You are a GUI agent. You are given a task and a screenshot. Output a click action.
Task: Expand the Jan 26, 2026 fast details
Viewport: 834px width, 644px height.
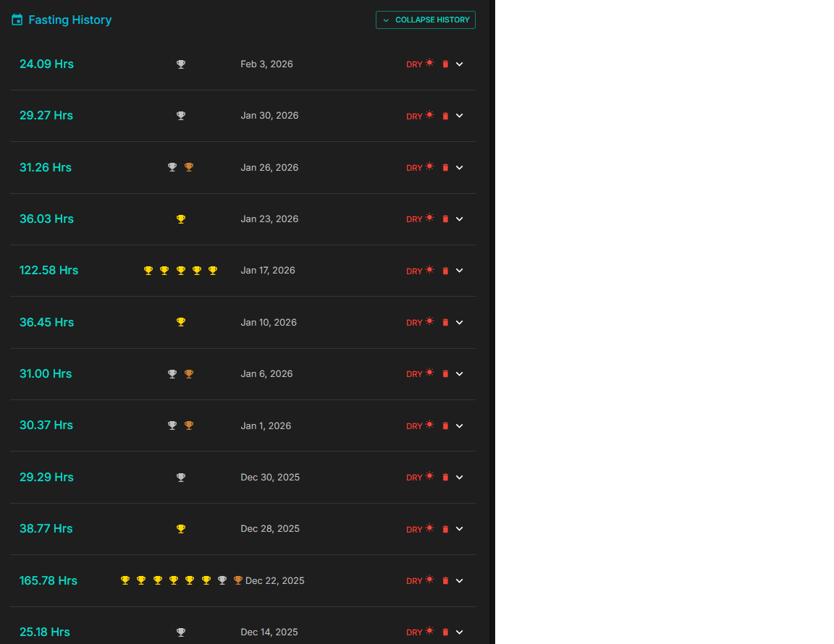point(460,168)
